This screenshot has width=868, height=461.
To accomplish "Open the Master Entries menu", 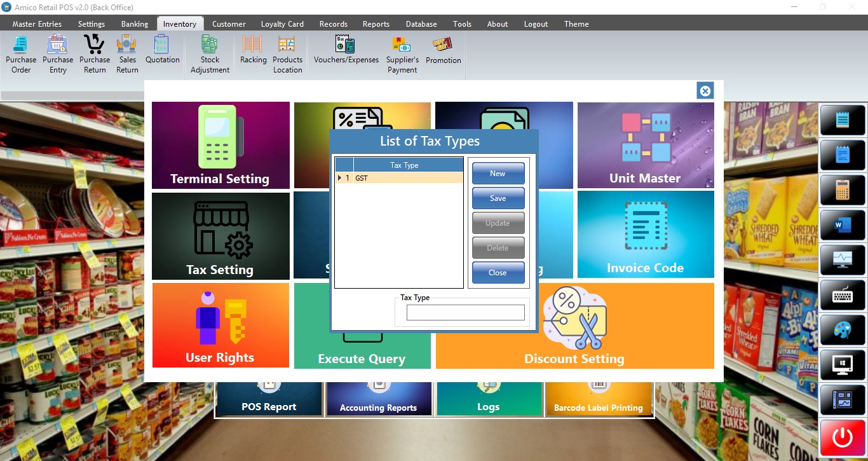I will 37,24.
